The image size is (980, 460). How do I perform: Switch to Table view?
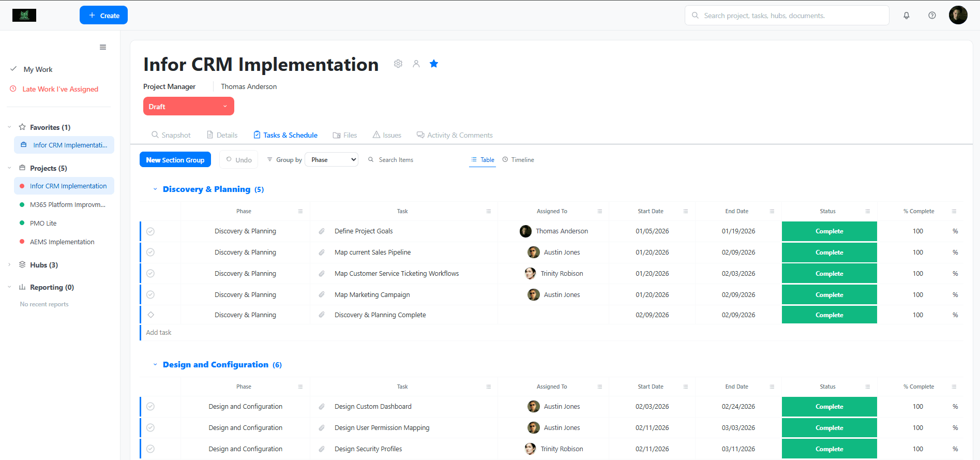[483, 160]
